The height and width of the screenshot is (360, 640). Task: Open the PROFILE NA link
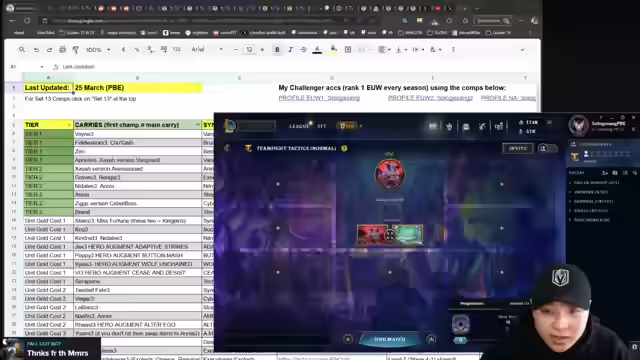point(508,98)
